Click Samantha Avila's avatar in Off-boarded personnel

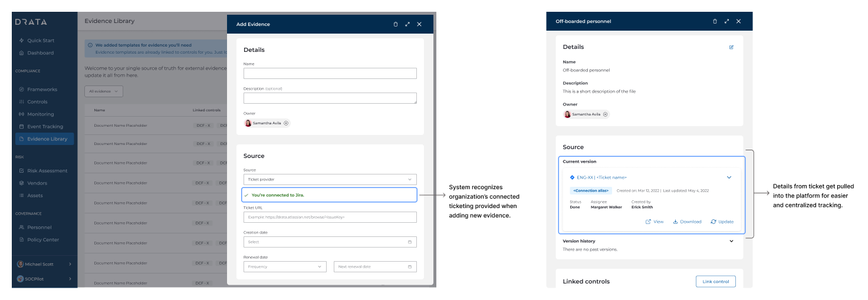(568, 114)
